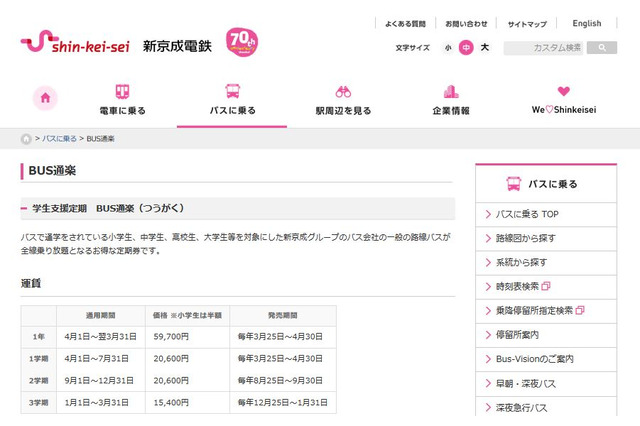
Task: Click chevron next to 停留所案内
Action: (x=488, y=335)
